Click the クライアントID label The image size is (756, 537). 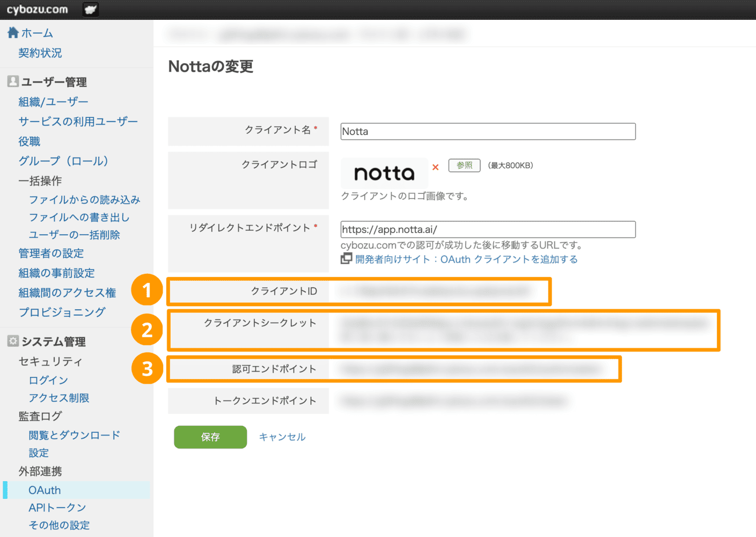[284, 291]
